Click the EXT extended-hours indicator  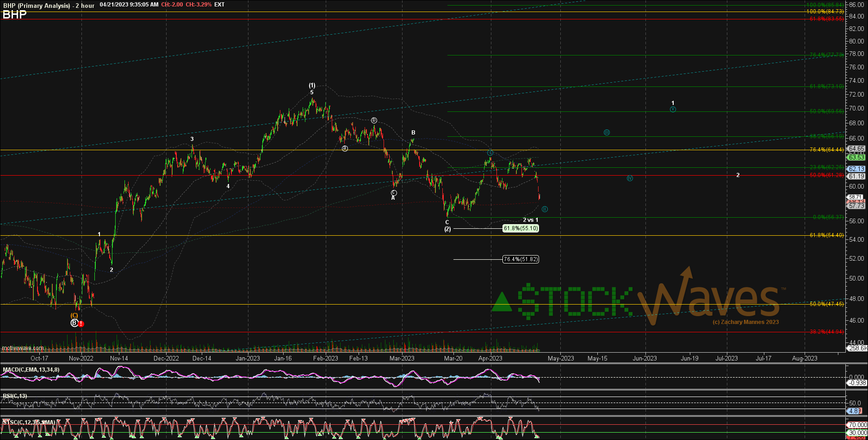click(220, 5)
